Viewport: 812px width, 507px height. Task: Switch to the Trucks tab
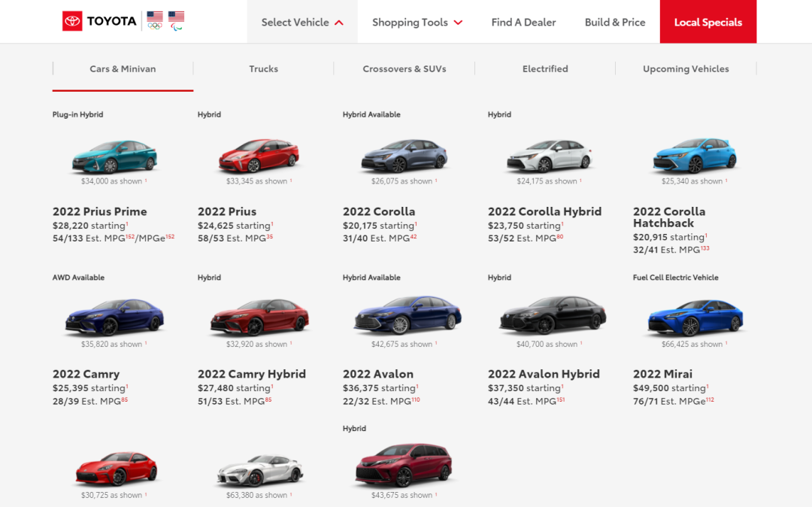coord(264,69)
